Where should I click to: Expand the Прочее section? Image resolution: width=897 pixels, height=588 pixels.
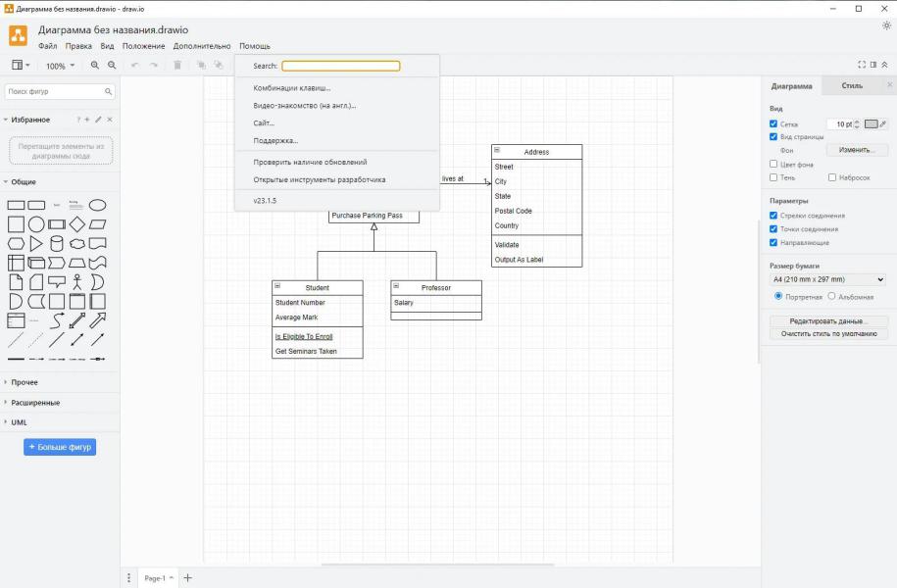pyautogui.click(x=6, y=382)
